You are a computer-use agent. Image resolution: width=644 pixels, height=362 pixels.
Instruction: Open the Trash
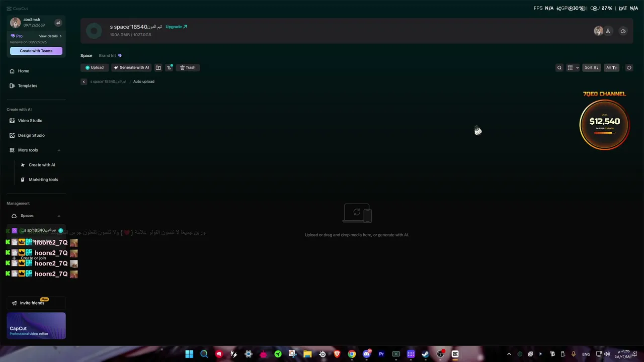(188, 67)
